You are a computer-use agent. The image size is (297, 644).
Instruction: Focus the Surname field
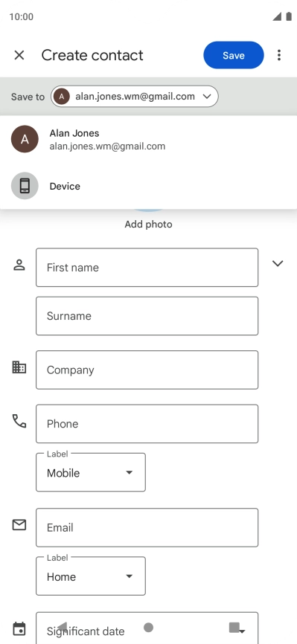click(147, 316)
